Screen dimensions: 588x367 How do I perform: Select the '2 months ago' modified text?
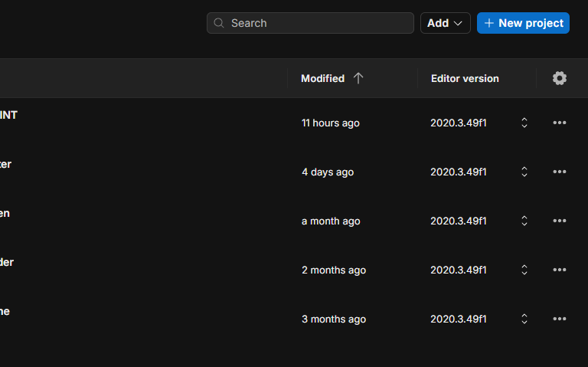click(x=334, y=270)
